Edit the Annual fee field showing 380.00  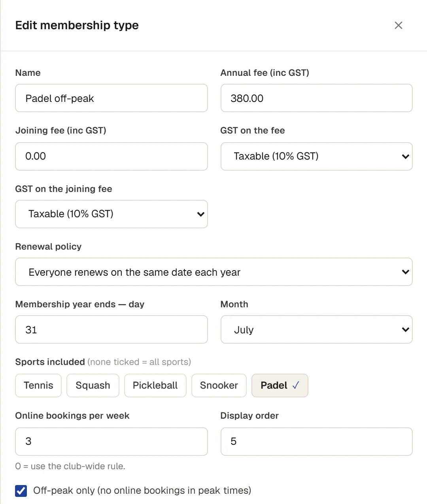[316, 98]
